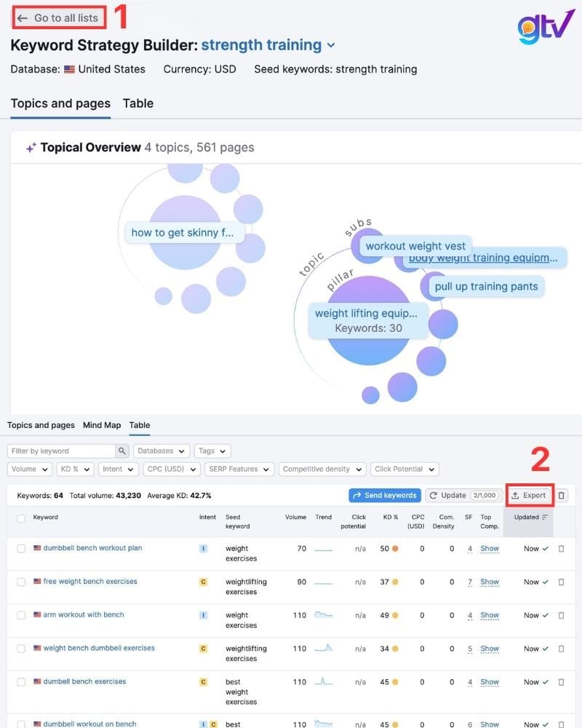Click the Filter by keyword field

[61, 451]
